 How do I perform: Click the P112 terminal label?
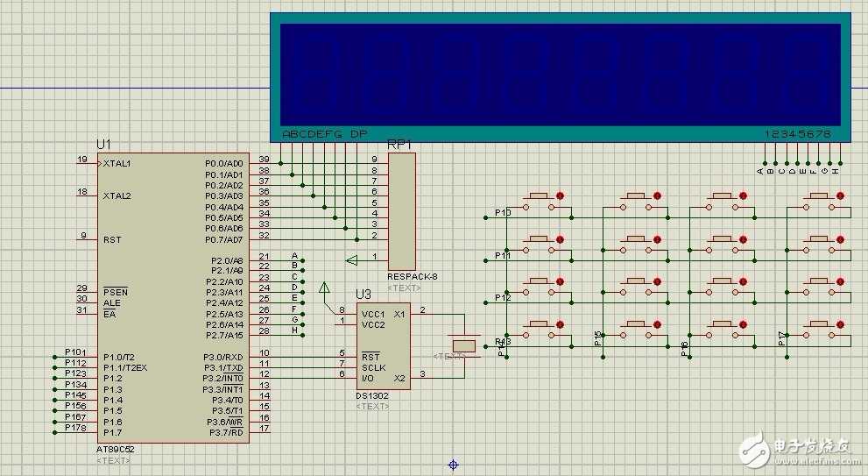click(76, 363)
